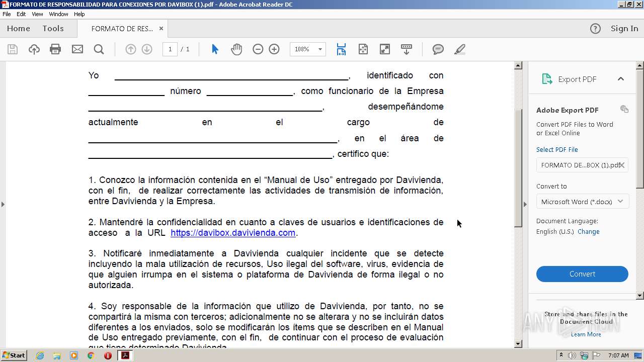
Task: Open Convert to Microsoft Word dropdown
Action: pos(583,202)
